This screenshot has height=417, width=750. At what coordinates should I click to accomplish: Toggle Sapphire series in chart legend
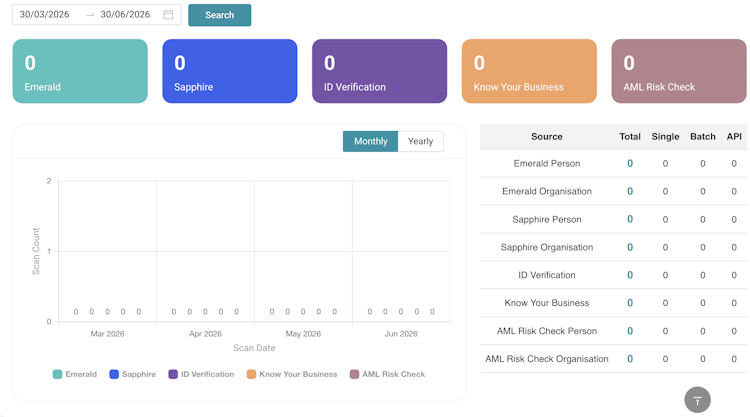coord(132,374)
